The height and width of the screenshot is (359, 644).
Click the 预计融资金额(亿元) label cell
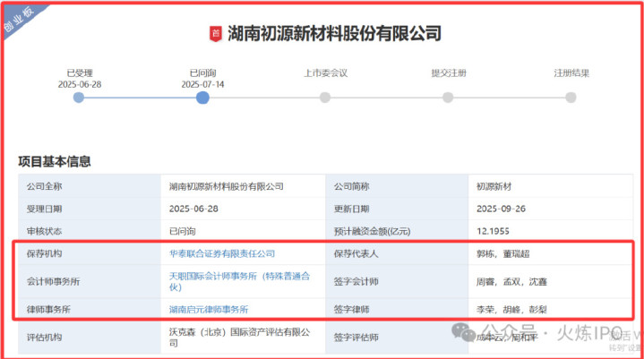[x=397, y=231]
